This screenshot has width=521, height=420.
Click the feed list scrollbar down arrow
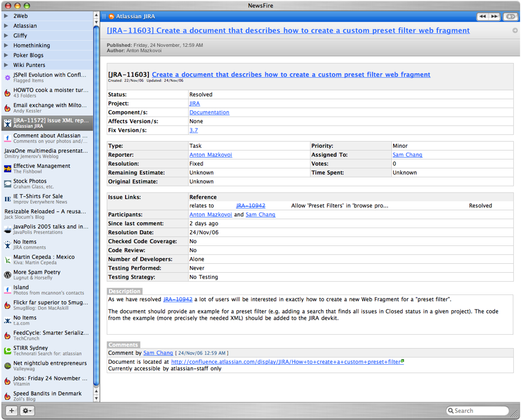pos(97,398)
